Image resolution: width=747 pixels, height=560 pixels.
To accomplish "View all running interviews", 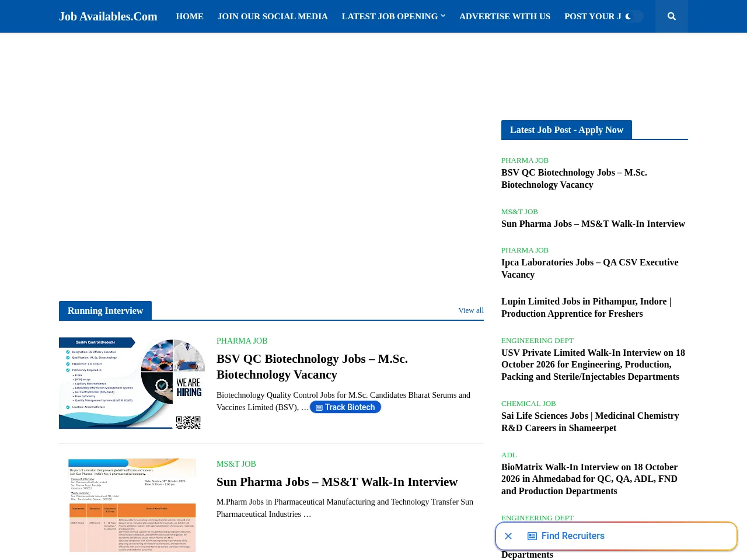I will coord(471,310).
